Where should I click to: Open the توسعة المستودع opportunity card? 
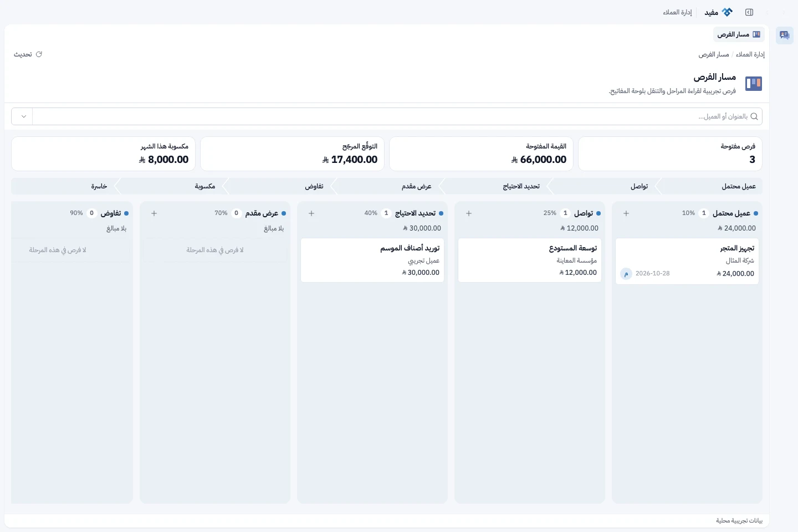530,260
